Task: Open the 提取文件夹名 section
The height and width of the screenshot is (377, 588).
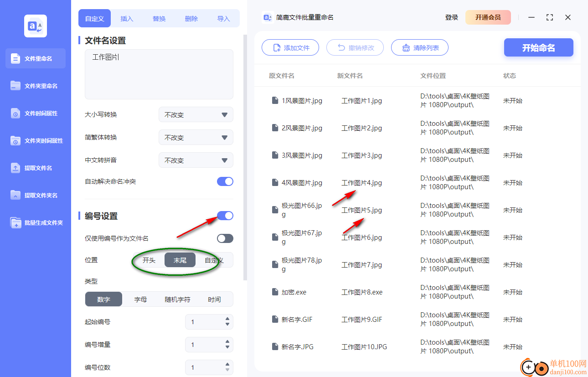Action: (x=36, y=195)
